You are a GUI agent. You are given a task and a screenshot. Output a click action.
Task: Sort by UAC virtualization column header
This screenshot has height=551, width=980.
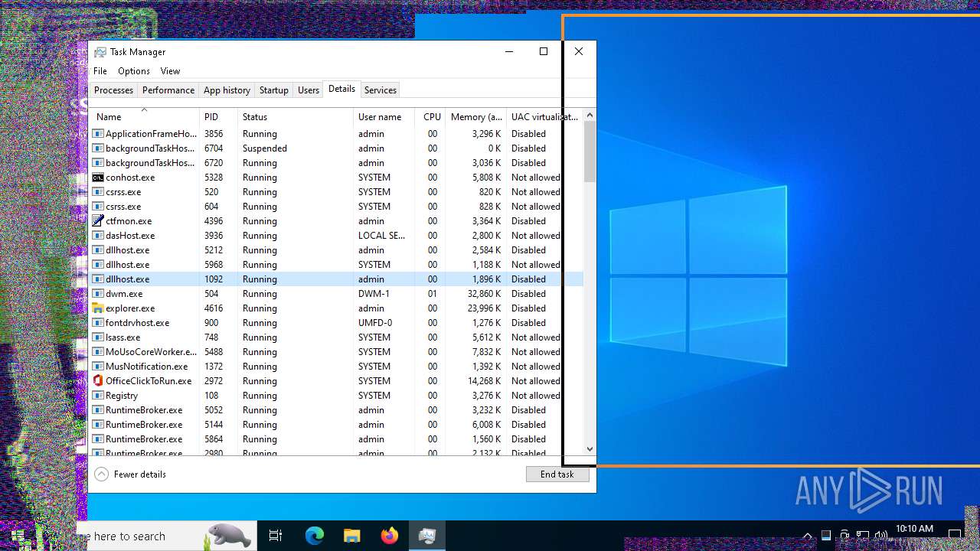544,117
